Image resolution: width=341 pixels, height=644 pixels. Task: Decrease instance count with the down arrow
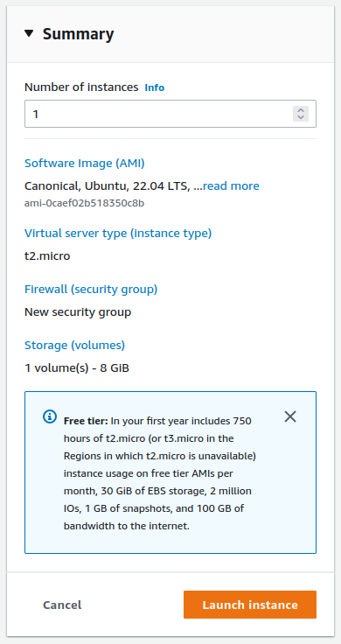(301, 117)
